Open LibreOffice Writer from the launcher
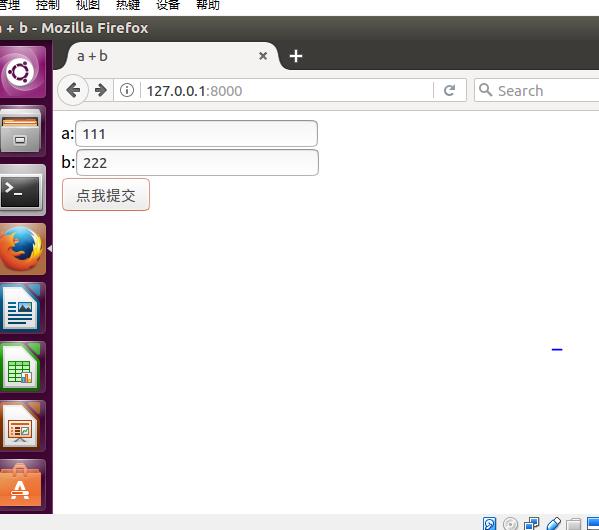The image size is (599, 530). (22, 308)
